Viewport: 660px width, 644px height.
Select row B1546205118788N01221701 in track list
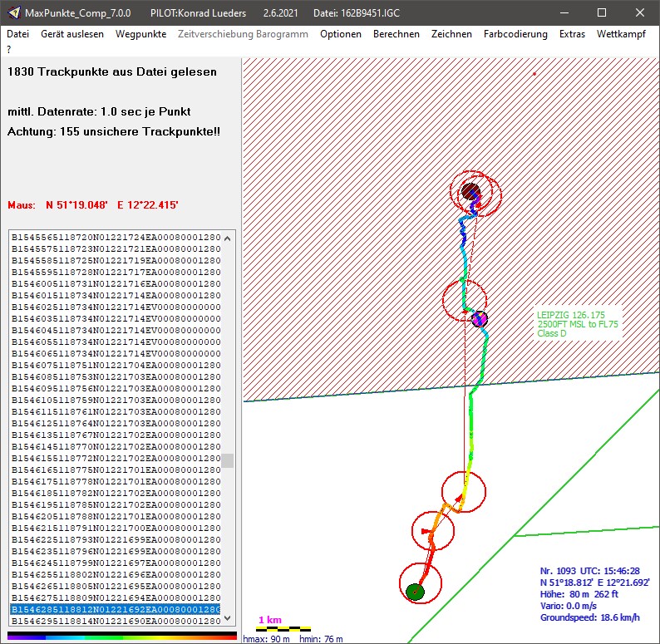116,517
